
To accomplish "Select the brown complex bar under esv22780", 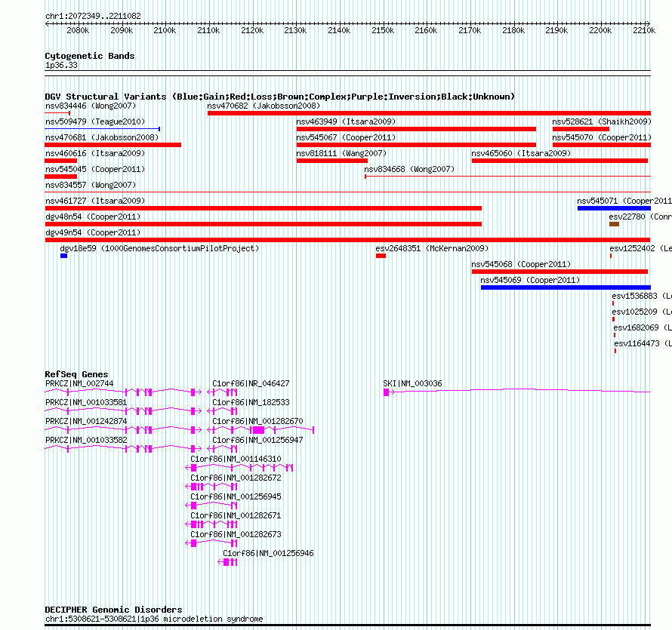I will coord(614,224).
